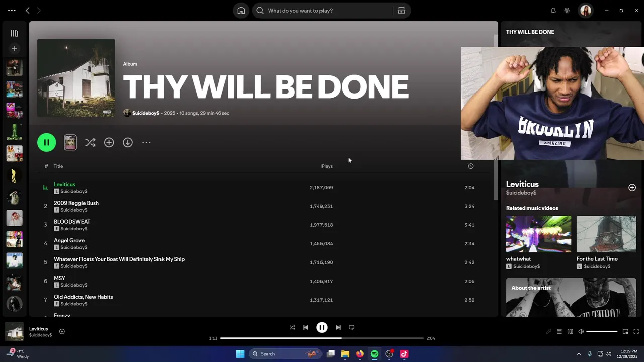Adjust the Spotify volume slider
The height and width of the screenshot is (362, 644).
pos(602,331)
